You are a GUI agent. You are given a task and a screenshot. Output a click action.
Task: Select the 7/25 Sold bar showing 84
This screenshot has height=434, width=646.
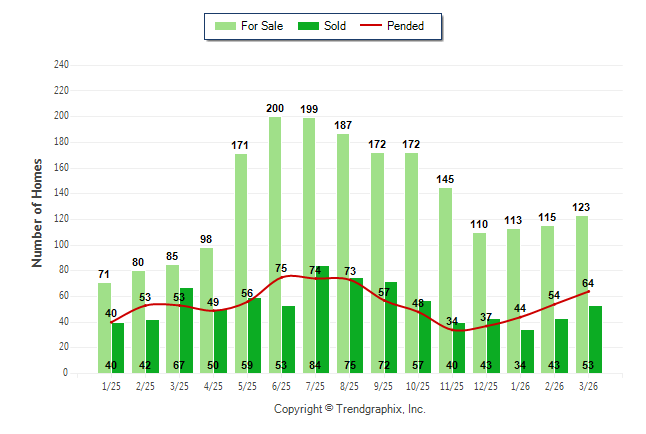coord(322,319)
